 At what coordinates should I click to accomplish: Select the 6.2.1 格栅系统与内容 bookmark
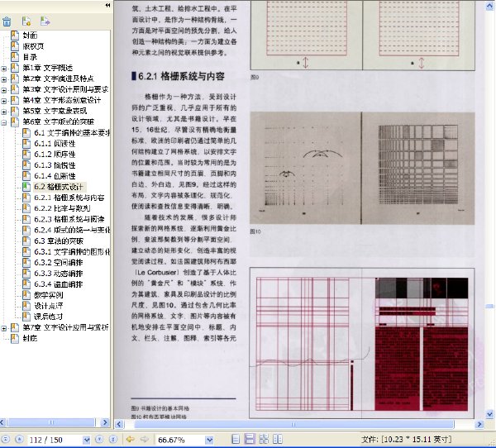[x=69, y=198]
